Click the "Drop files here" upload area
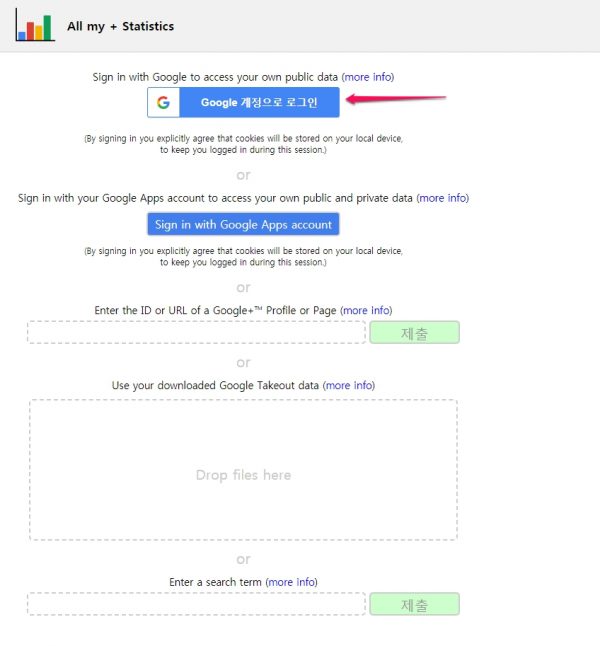The image size is (600, 646). click(x=243, y=470)
